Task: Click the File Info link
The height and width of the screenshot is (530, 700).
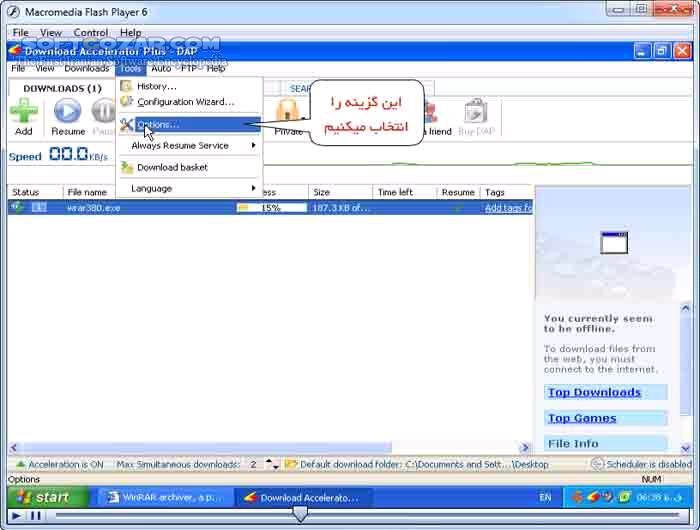Action: click(x=573, y=443)
